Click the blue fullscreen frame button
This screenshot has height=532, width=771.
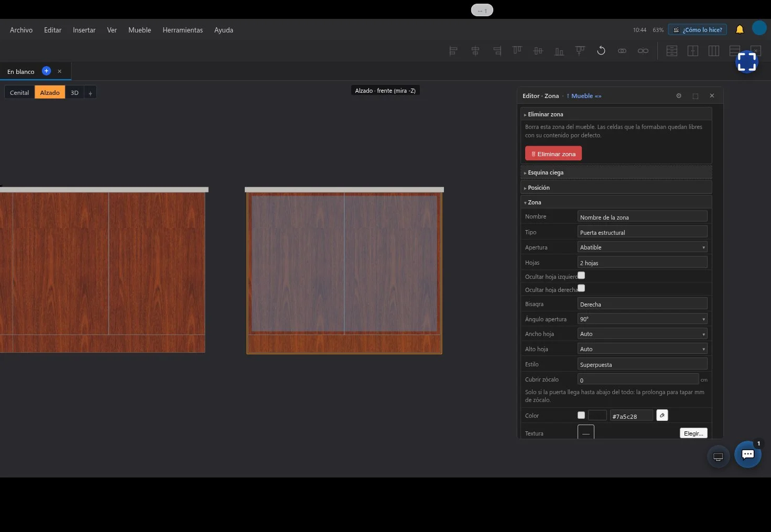click(747, 61)
